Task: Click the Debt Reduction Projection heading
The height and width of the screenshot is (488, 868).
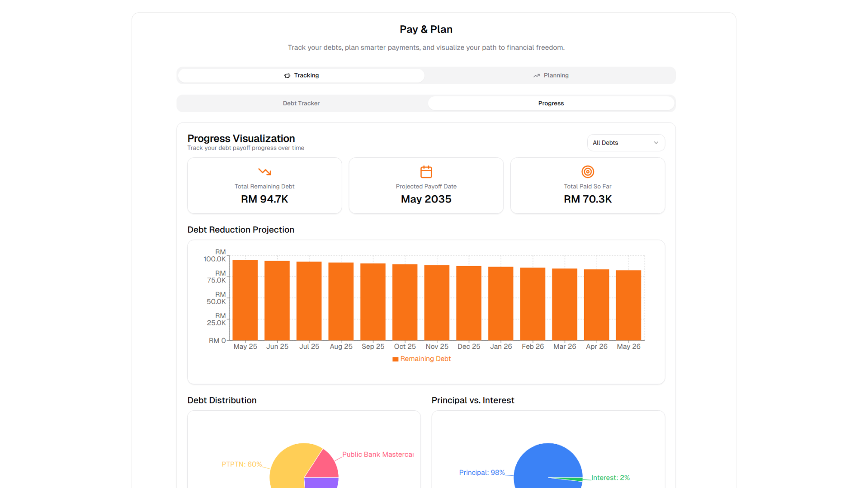Action: pyautogui.click(x=241, y=230)
